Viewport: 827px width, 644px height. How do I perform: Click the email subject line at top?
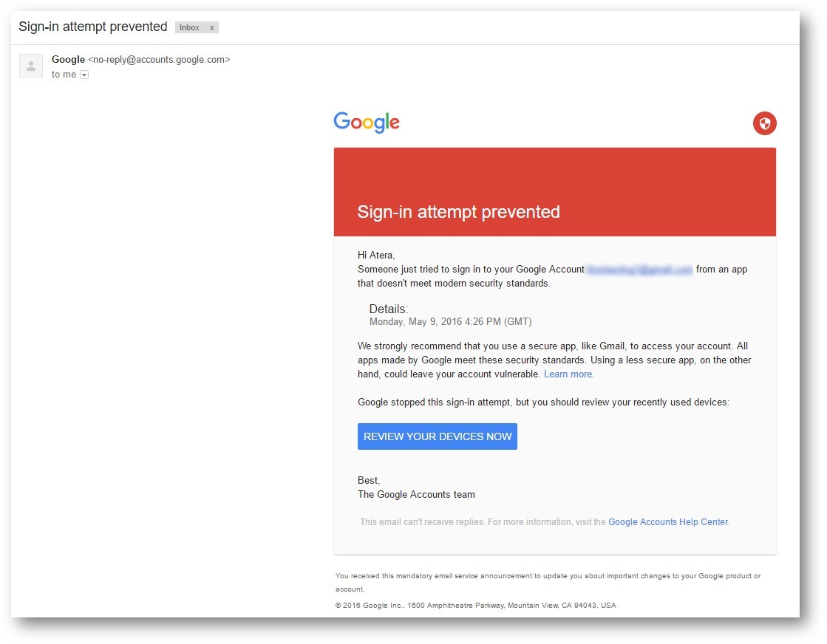click(x=93, y=27)
